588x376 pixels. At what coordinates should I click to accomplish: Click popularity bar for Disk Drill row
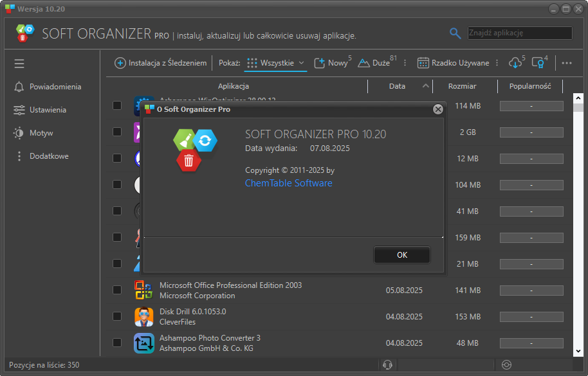[x=531, y=317]
